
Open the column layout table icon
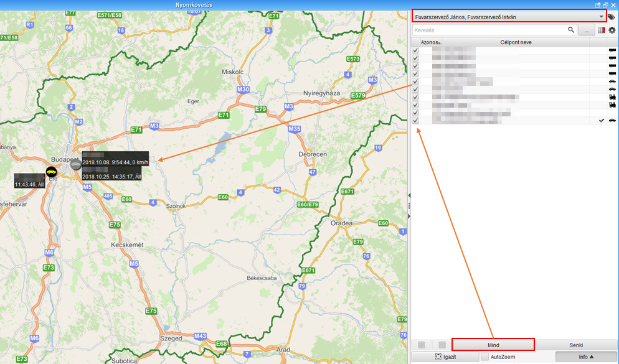point(602,30)
